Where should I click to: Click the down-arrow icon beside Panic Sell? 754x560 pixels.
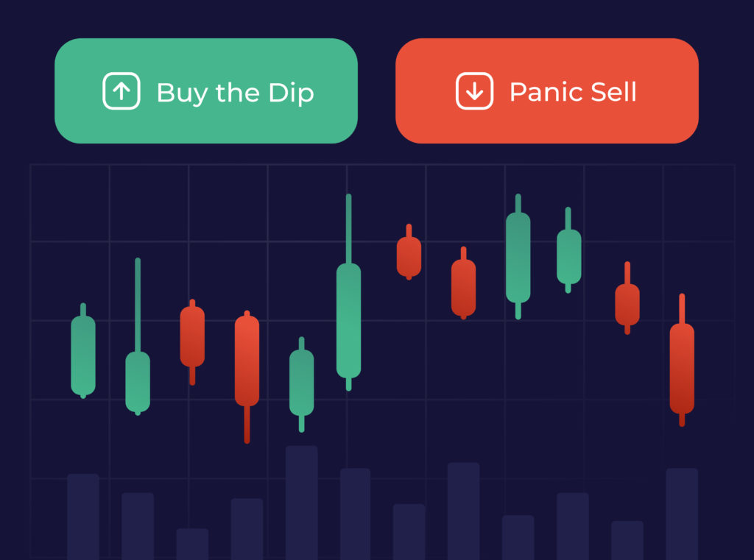(x=474, y=91)
